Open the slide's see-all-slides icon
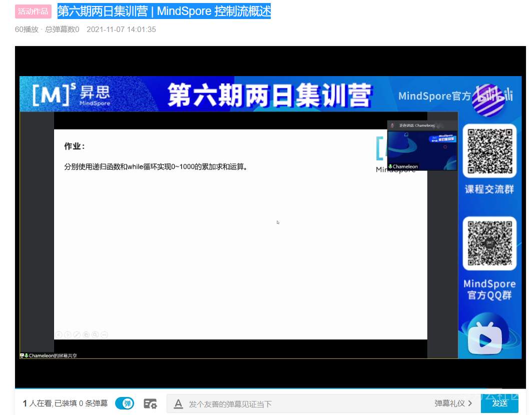The height and width of the screenshot is (415, 532). (86, 335)
